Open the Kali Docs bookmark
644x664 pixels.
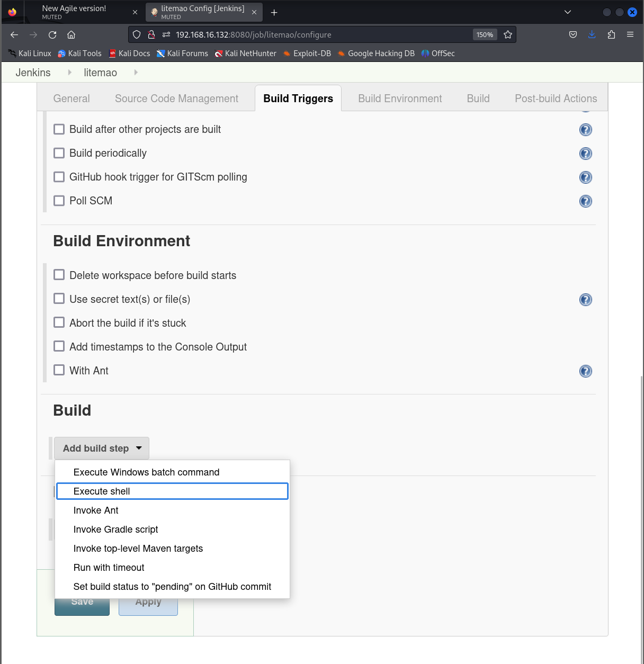point(129,53)
